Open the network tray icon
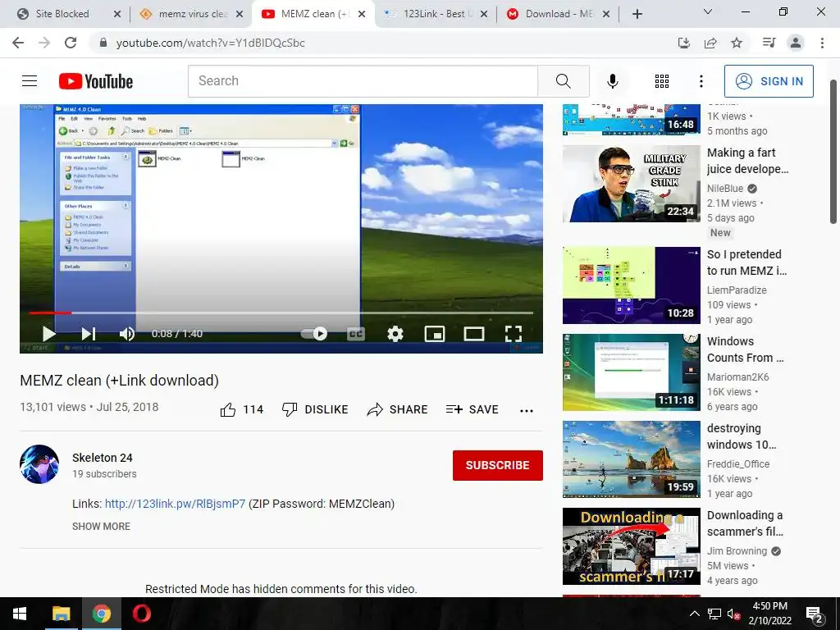Screen dimensions: 840x630 click(714, 614)
